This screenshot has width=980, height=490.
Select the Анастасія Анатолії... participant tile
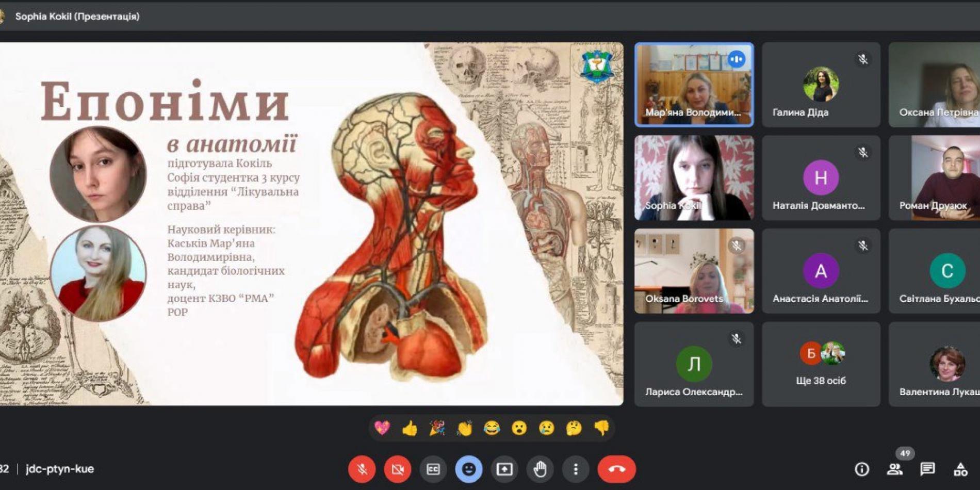pyautogui.click(x=821, y=271)
